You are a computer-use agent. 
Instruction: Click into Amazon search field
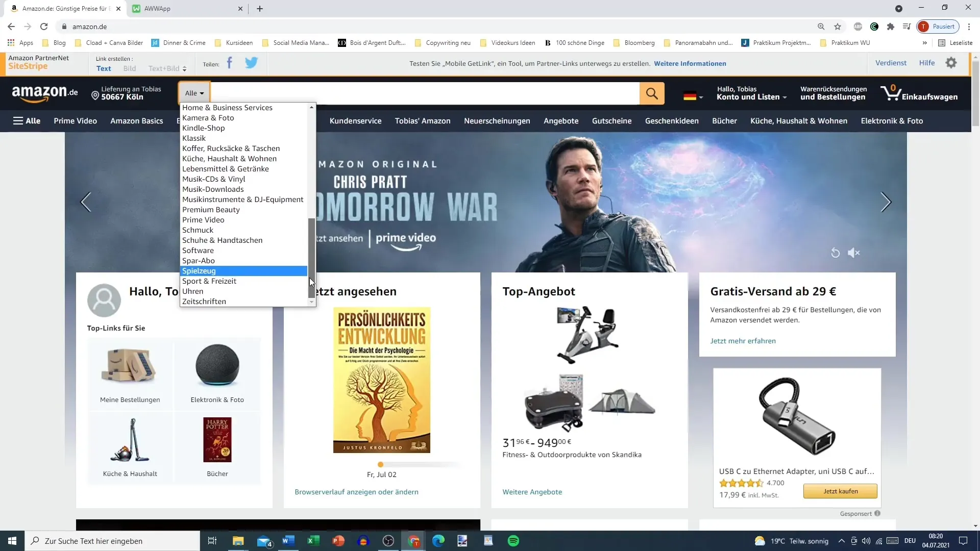pos(425,93)
